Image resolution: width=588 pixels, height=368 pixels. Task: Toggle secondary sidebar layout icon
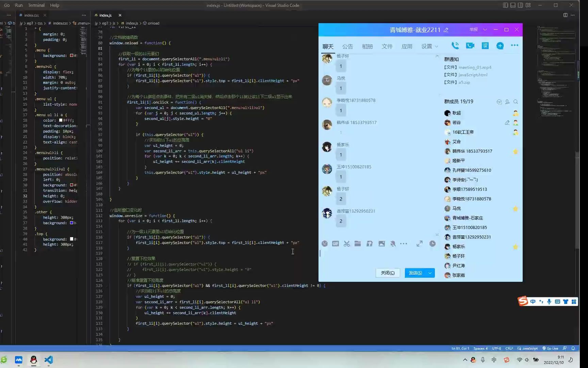(x=520, y=5)
